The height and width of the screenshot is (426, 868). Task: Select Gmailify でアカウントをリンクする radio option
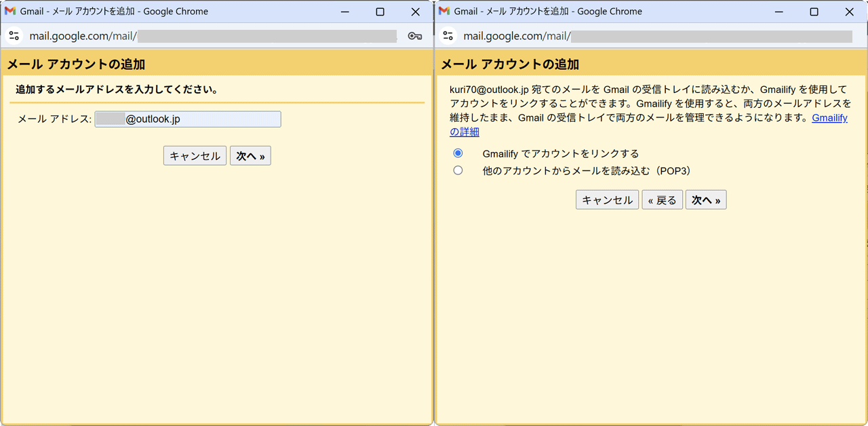point(458,153)
